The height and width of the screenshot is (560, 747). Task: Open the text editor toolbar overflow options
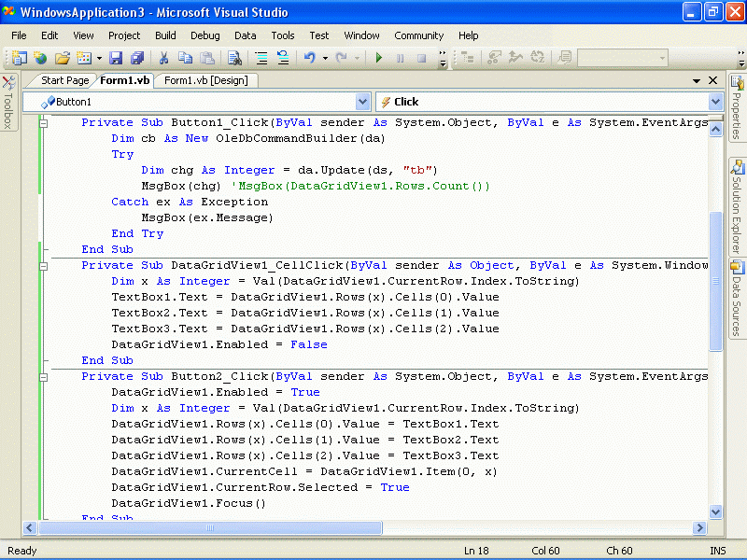coord(740,58)
